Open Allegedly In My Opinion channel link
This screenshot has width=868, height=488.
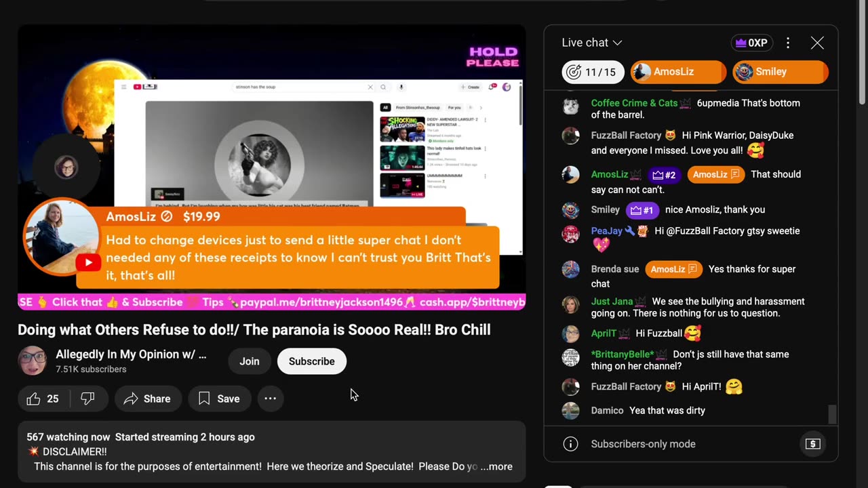point(131,354)
